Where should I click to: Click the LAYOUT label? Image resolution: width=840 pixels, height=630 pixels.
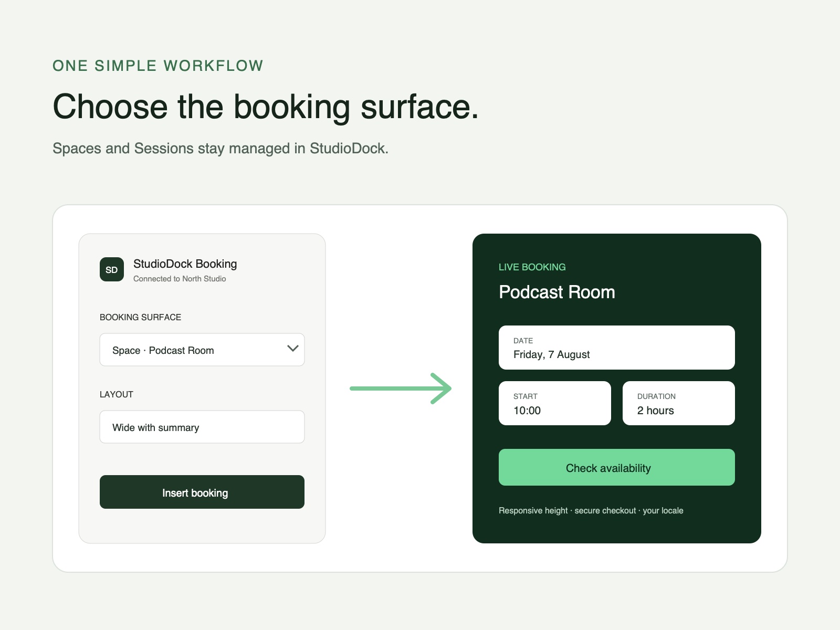(x=117, y=394)
